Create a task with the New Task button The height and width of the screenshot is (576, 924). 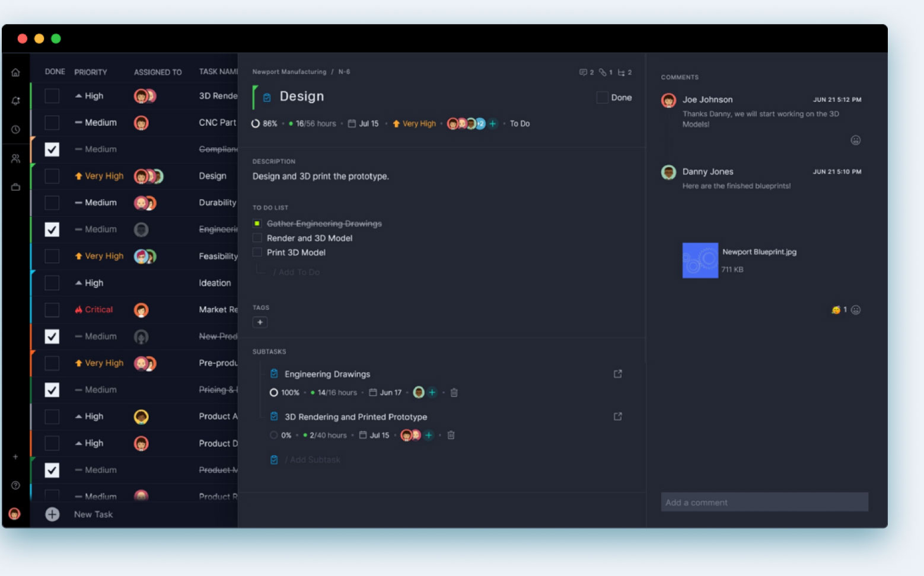(52, 514)
